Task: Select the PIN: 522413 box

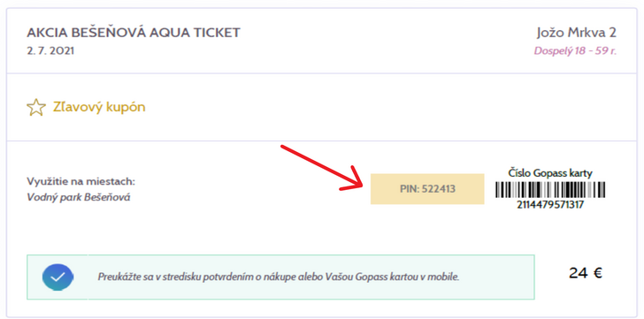Action: pyautogui.click(x=427, y=189)
